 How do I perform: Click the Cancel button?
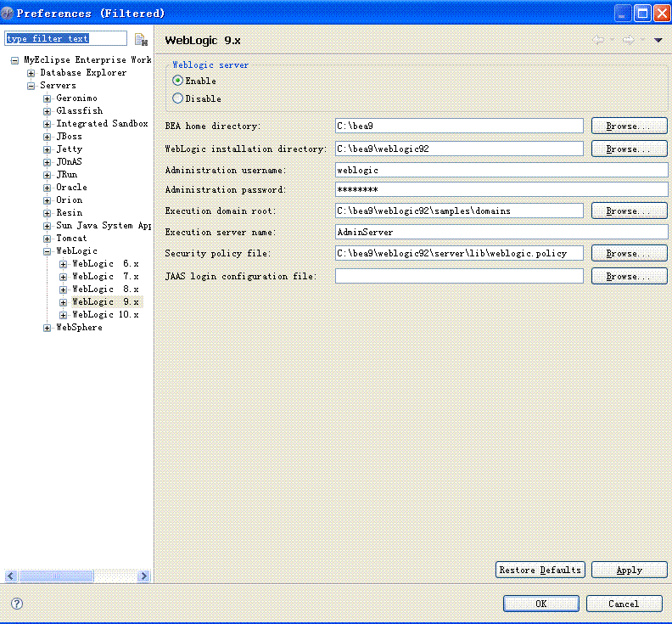[x=624, y=604]
